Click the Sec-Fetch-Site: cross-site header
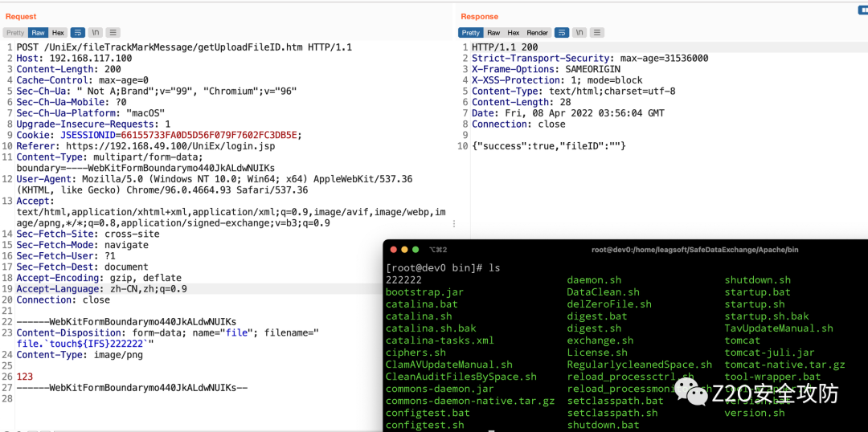 [x=88, y=234]
